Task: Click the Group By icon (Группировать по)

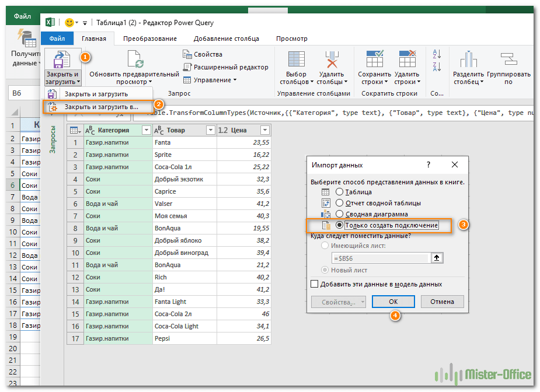Action: point(508,60)
